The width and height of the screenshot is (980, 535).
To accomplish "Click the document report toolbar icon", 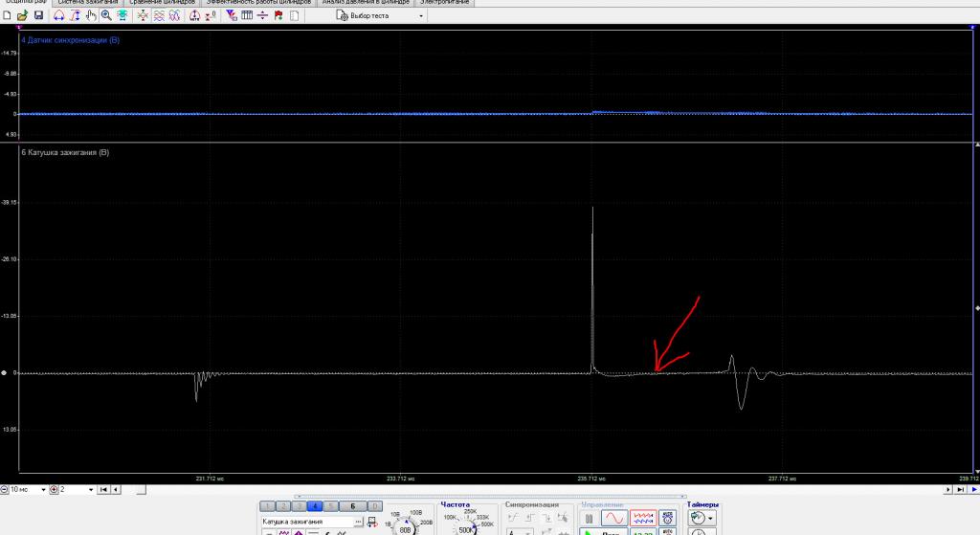I will (x=295, y=15).
